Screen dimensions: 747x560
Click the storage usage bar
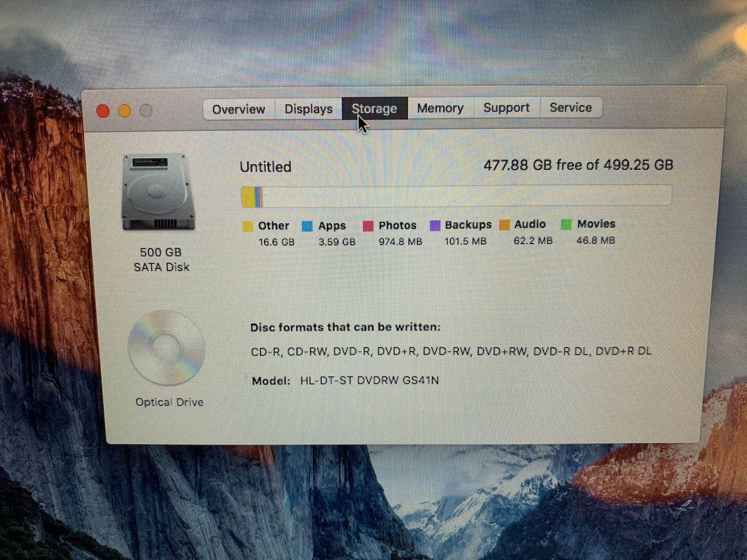[456, 196]
